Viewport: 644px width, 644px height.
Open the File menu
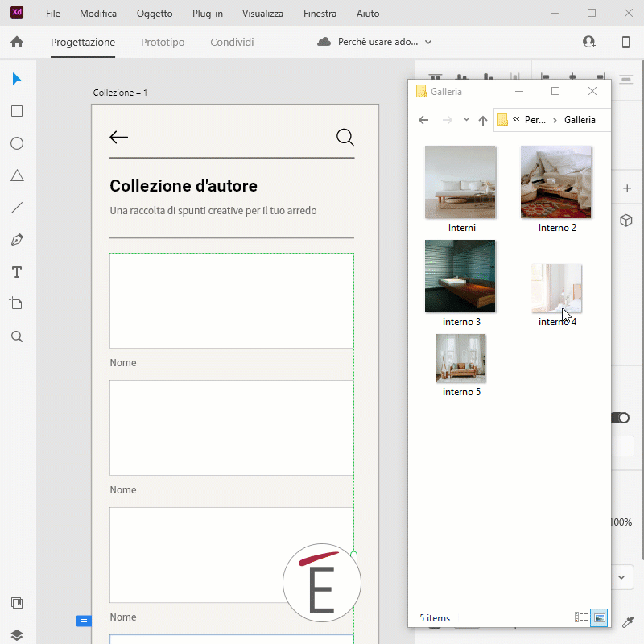53,14
